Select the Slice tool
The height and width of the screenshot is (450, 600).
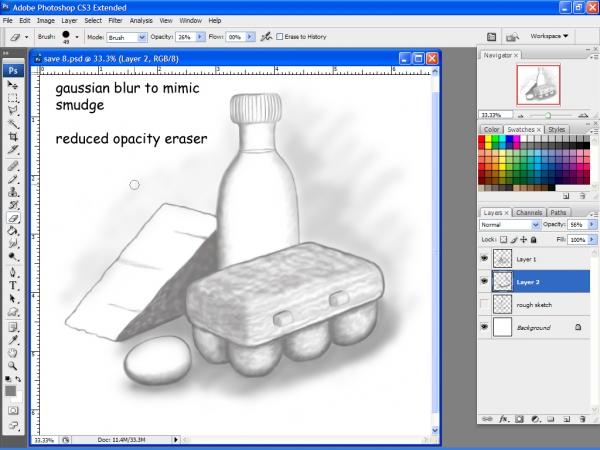tap(13, 150)
